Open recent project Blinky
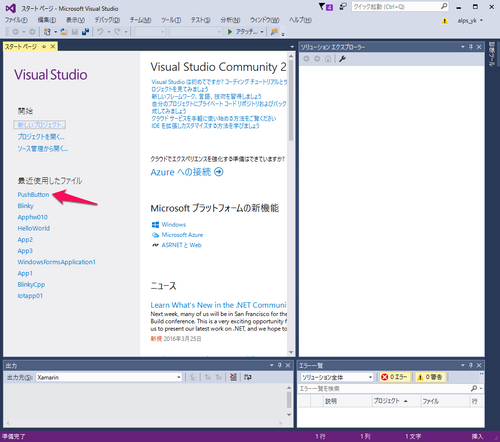 click(25, 206)
